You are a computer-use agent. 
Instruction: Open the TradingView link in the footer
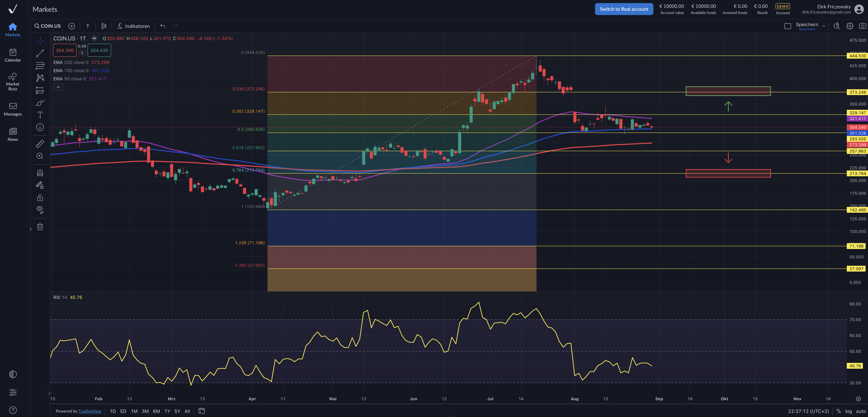[x=90, y=411]
